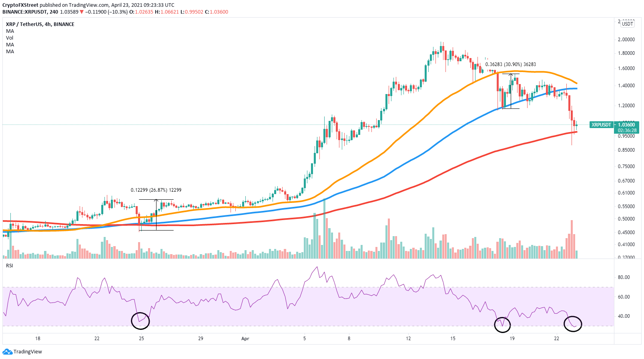Click the 25 date label on time axis

click(x=141, y=339)
